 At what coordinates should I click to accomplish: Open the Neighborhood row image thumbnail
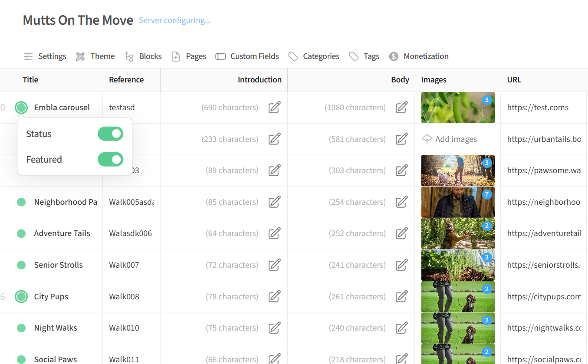457,202
